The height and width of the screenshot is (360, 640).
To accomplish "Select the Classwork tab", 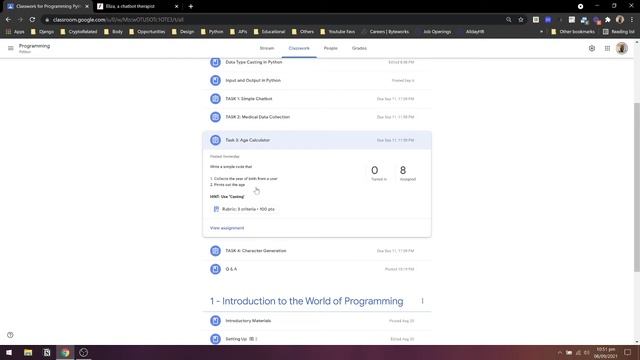I will point(299,48).
